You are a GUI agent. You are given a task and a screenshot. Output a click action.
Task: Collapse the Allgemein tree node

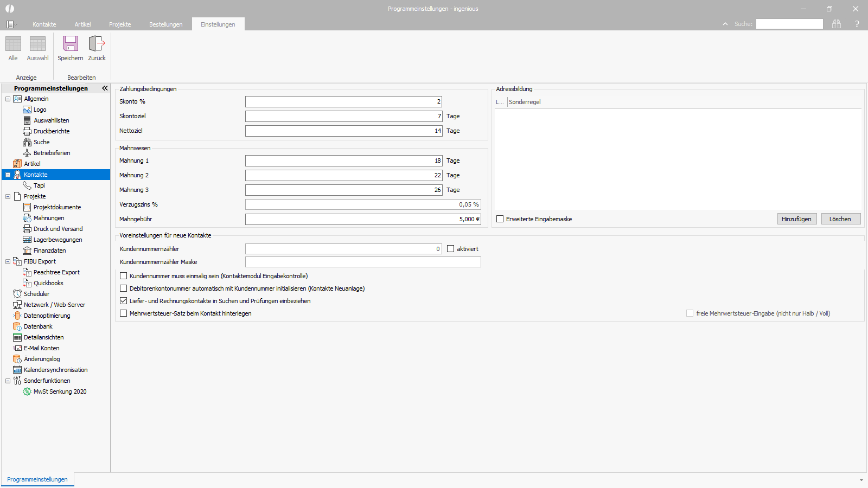pyautogui.click(x=8, y=99)
